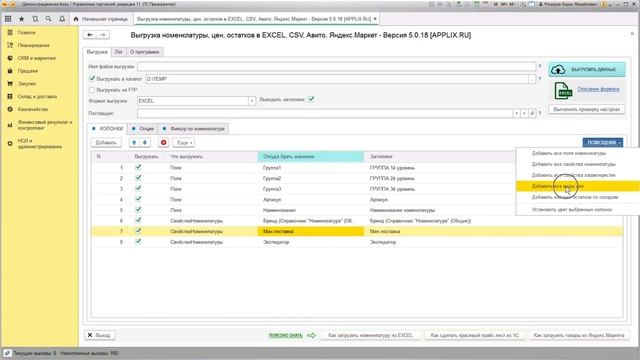Choose Добавить колонки остатков по складам

[x=575, y=197]
